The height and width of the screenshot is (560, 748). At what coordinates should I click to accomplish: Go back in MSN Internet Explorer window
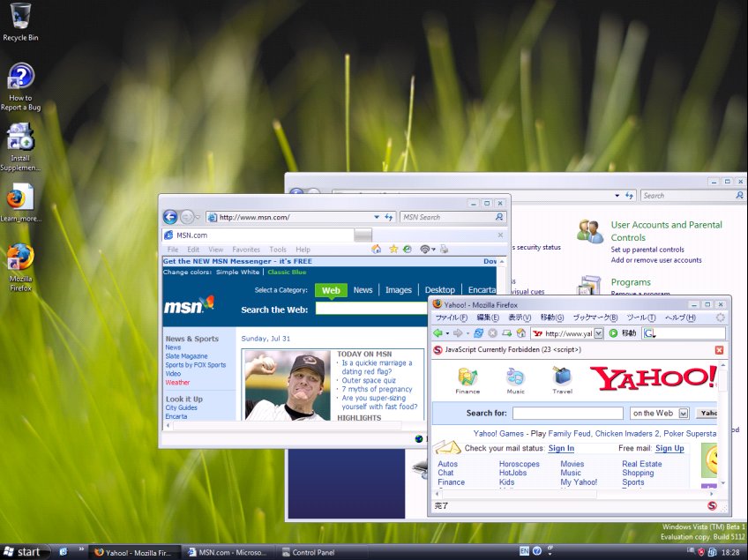coord(170,217)
